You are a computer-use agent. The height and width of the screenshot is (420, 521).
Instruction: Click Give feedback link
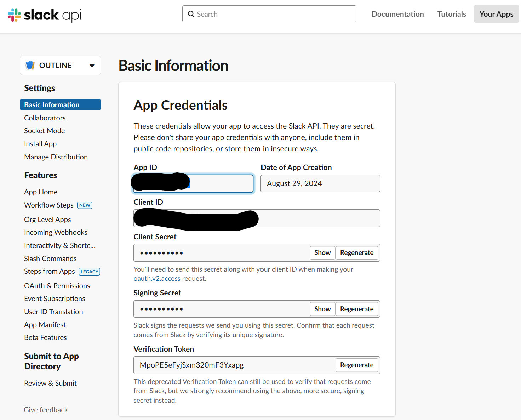click(46, 410)
